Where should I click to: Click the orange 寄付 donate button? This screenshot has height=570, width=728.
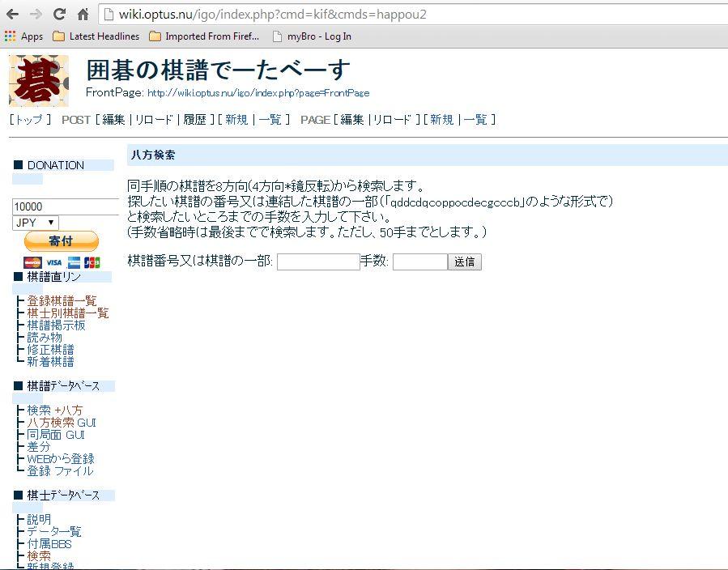62,241
